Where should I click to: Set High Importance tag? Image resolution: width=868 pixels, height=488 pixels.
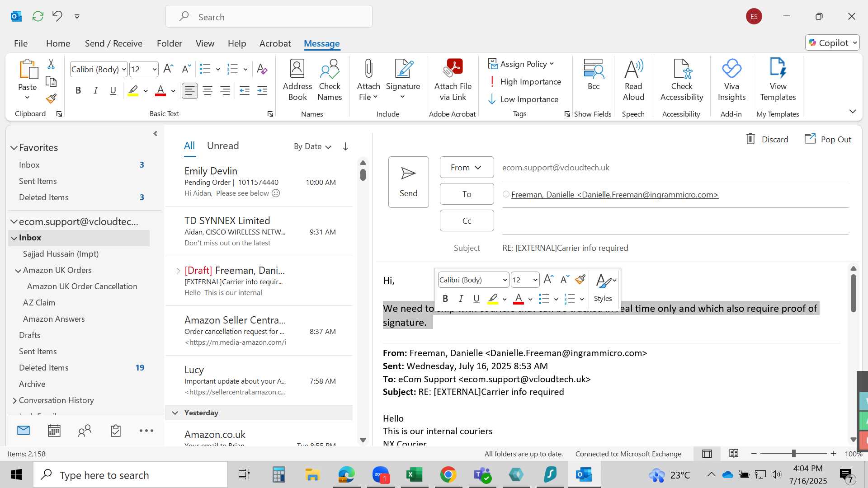(x=525, y=82)
